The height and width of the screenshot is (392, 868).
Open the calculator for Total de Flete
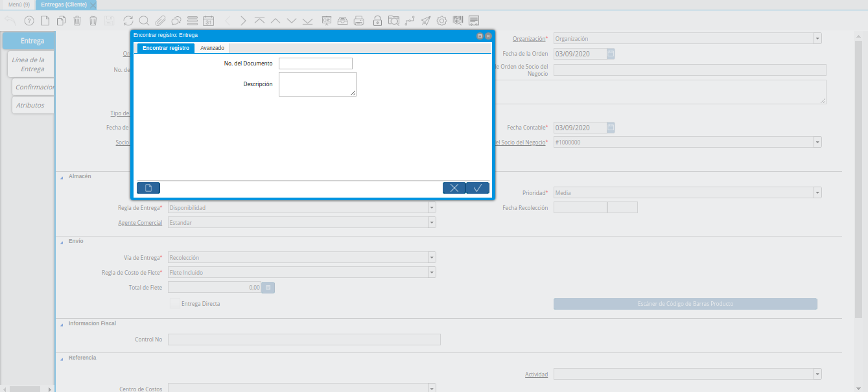[268, 287]
